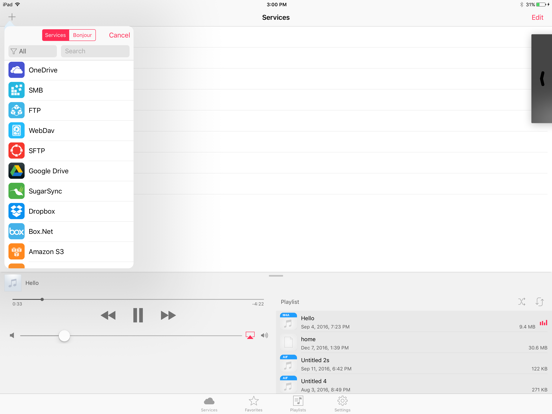Tap the Google Drive label
The image size is (552, 414).
click(49, 171)
